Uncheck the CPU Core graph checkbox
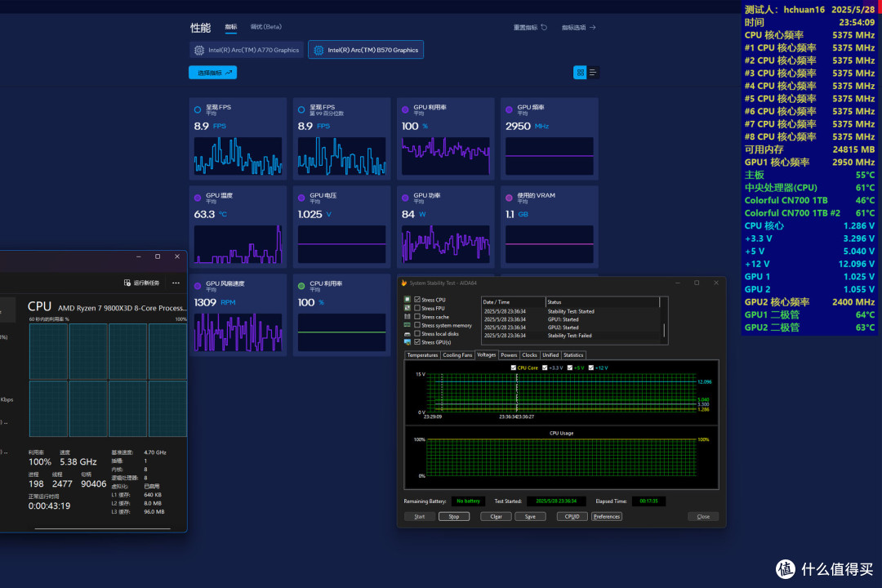This screenshot has width=882, height=588. click(513, 367)
